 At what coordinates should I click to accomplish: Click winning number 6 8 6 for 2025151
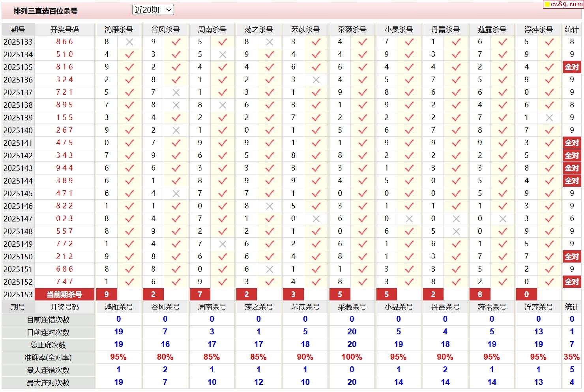tap(65, 269)
